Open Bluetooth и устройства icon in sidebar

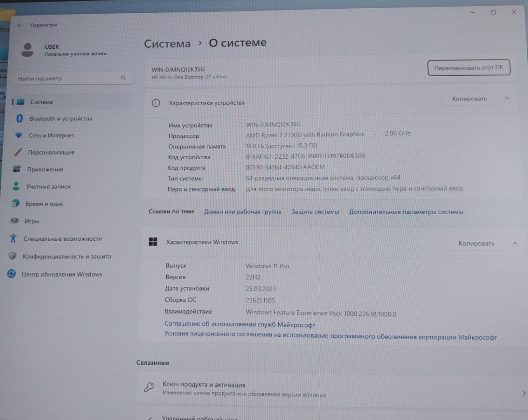19,118
